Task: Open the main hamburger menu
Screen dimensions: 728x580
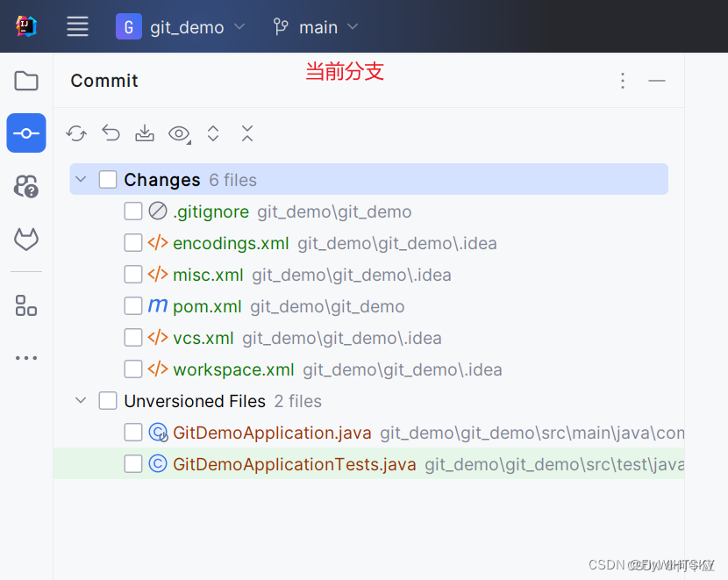Action: 77,26
